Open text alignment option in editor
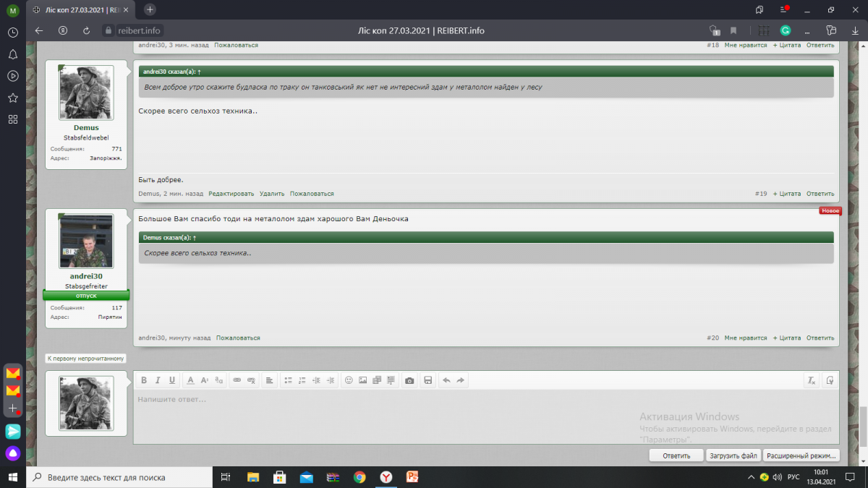The height and width of the screenshot is (488, 868). click(x=269, y=380)
